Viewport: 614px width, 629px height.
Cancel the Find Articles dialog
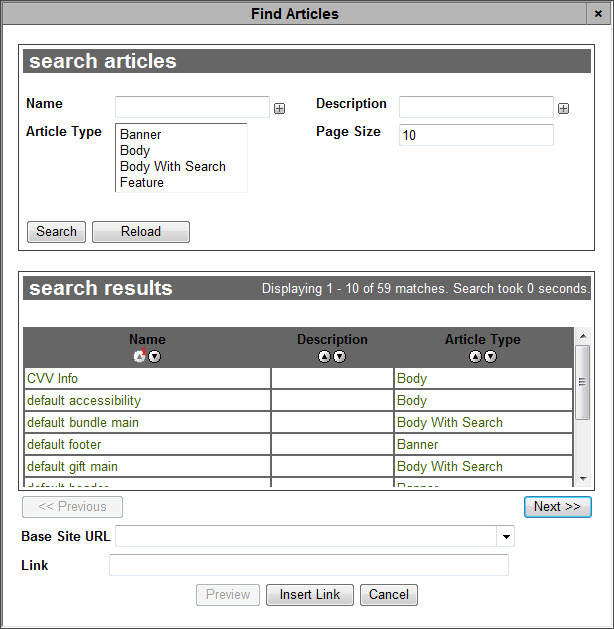[x=389, y=595]
